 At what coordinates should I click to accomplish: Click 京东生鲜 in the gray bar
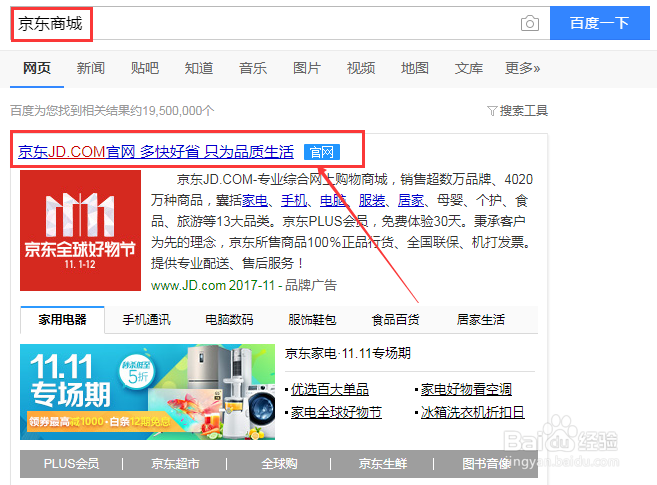(x=383, y=464)
